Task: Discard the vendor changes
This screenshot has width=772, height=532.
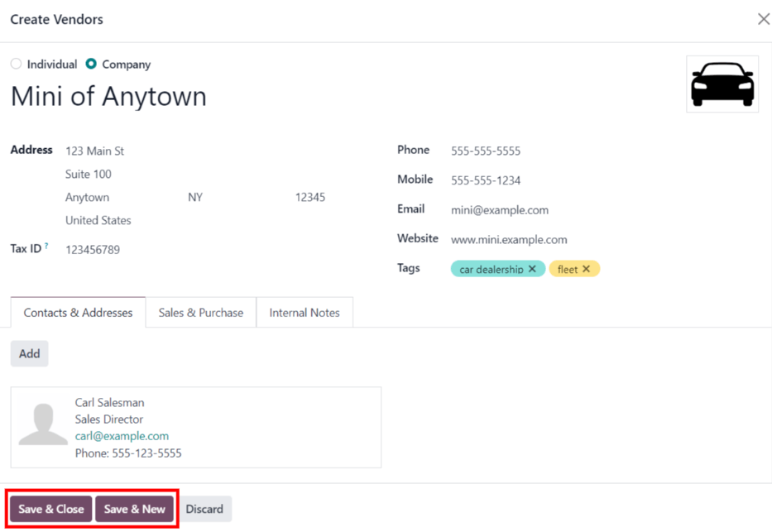Action: 204,509
